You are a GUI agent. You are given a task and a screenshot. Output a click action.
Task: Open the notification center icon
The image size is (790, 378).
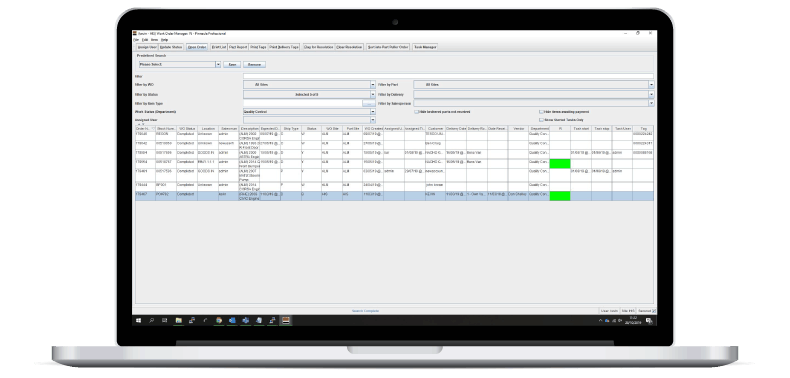tap(649, 321)
